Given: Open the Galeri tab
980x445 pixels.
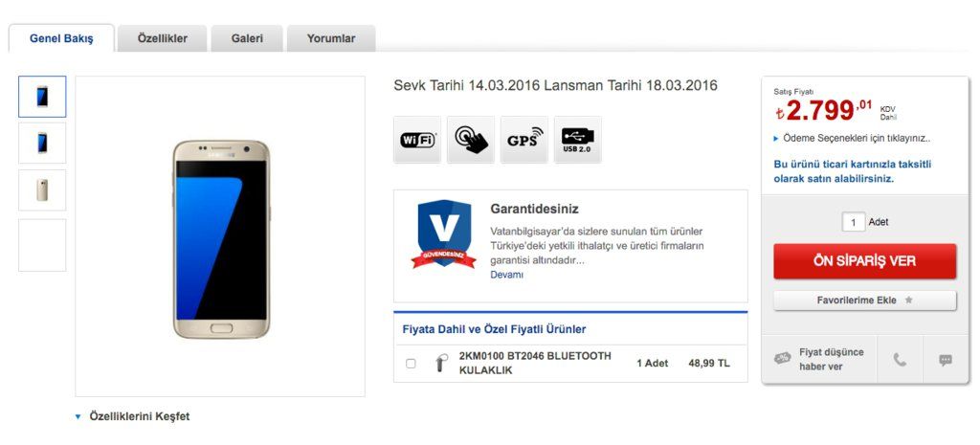Looking at the screenshot, I should 247,39.
